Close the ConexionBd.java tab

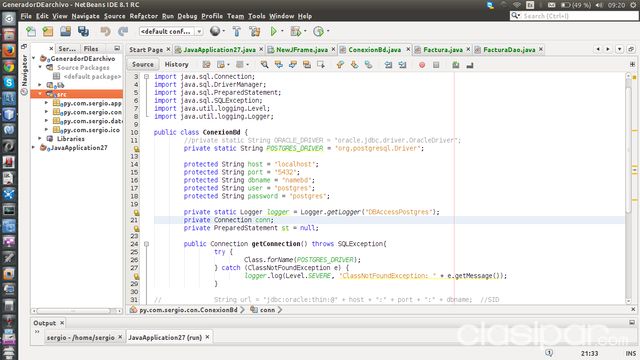[408, 49]
